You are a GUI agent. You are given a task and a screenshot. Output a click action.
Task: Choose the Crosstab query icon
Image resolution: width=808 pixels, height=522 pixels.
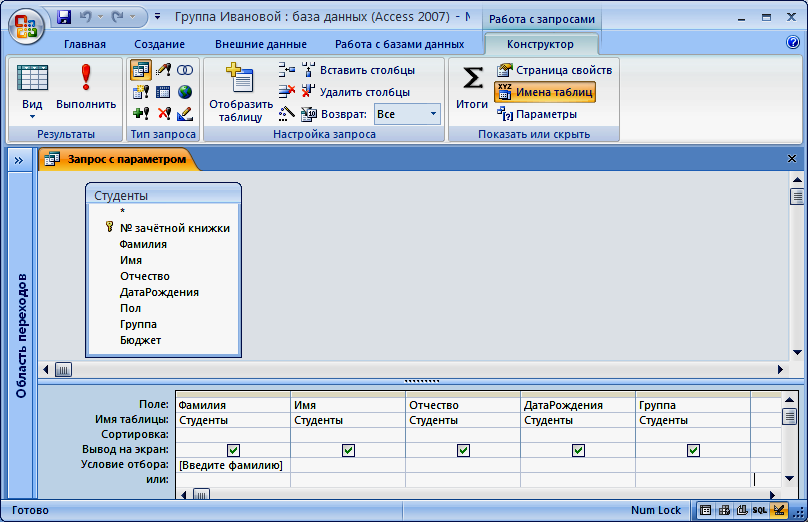click(163, 92)
